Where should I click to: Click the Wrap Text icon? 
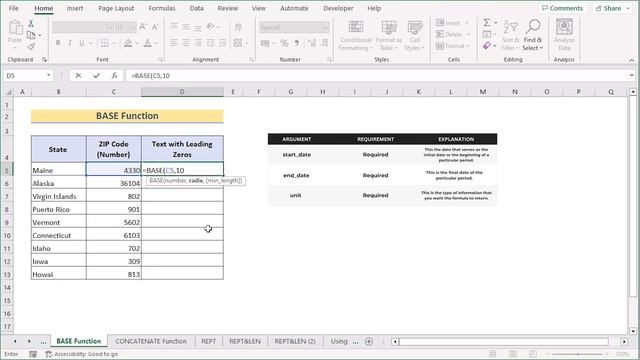coord(238,27)
